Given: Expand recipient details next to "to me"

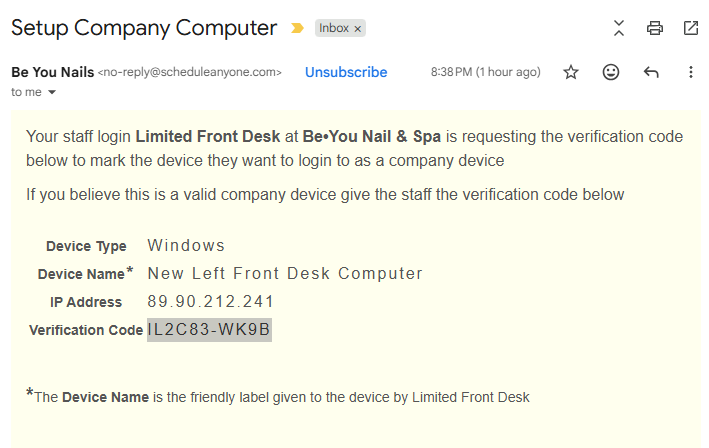Looking at the screenshot, I should [x=52, y=93].
